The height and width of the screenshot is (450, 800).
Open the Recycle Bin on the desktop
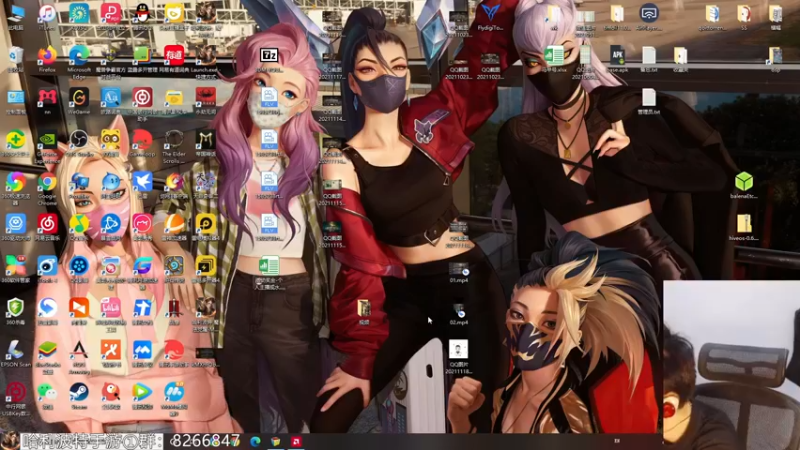[15, 59]
